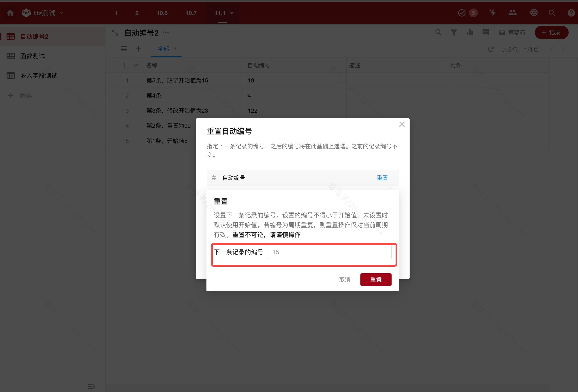Open the more options dots next to 自动编号2
578x392 pixels.
tap(166, 32)
